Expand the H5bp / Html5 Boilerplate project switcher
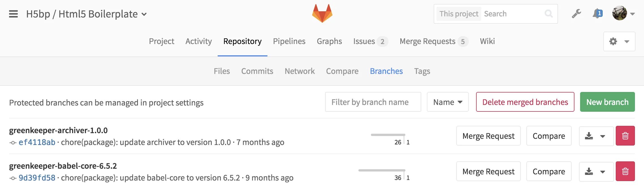Viewport: 644px width, 189px height. 144,14
